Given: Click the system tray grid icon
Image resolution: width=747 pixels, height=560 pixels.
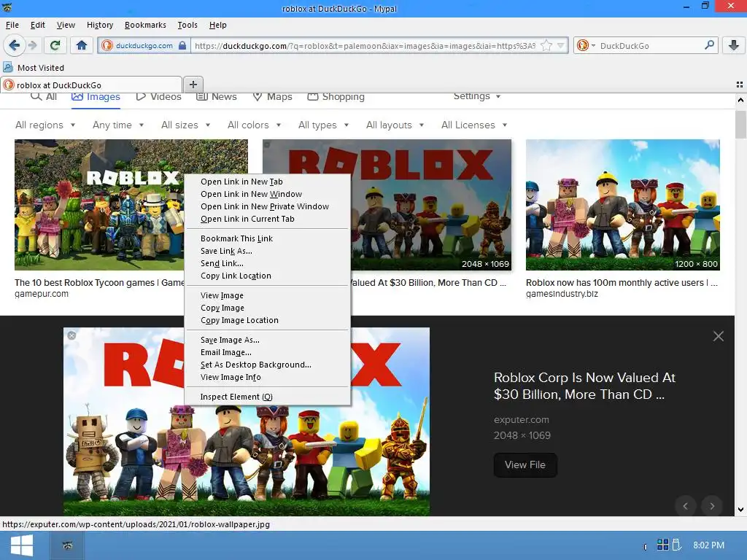Looking at the screenshot, I should point(662,545).
